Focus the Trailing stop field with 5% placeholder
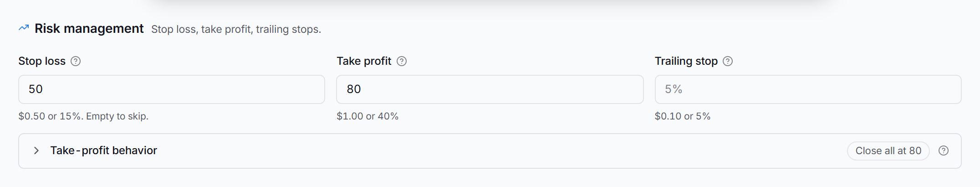This screenshot has width=980, height=187. click(x=808, y=89)
